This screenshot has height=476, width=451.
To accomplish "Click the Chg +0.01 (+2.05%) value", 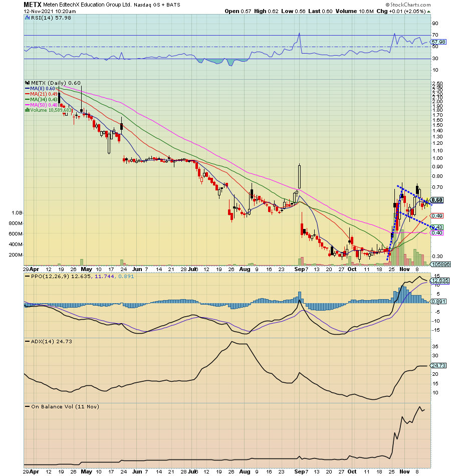I will [401, 11].
